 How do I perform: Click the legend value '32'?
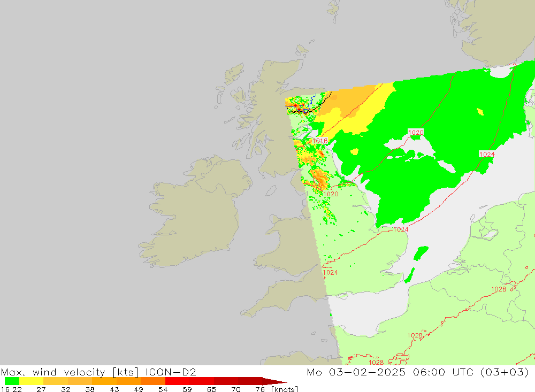[x=65, y=389]
